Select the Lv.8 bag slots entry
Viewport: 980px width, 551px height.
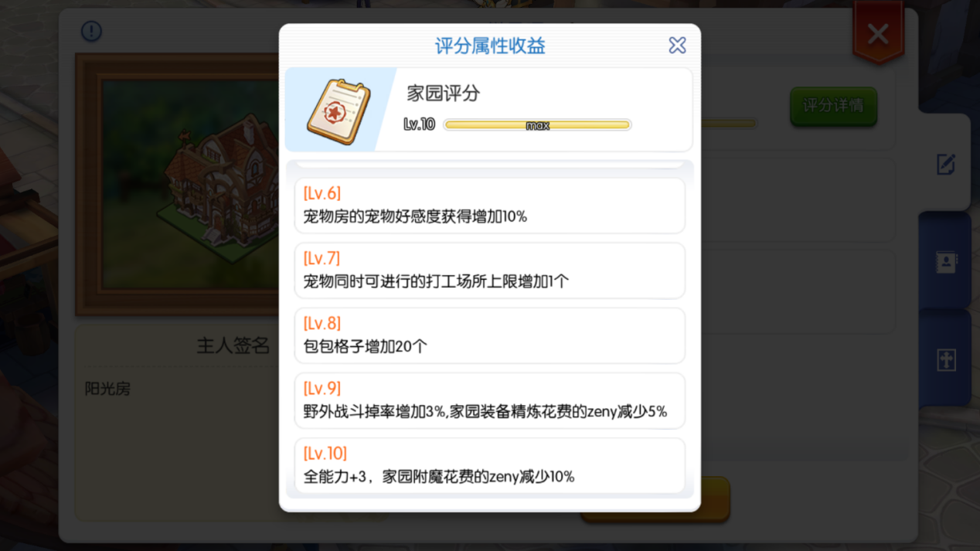point(489,335)
